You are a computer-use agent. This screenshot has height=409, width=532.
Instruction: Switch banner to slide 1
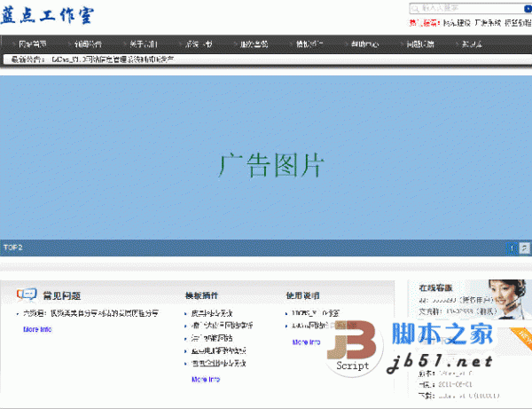point(512,248)
